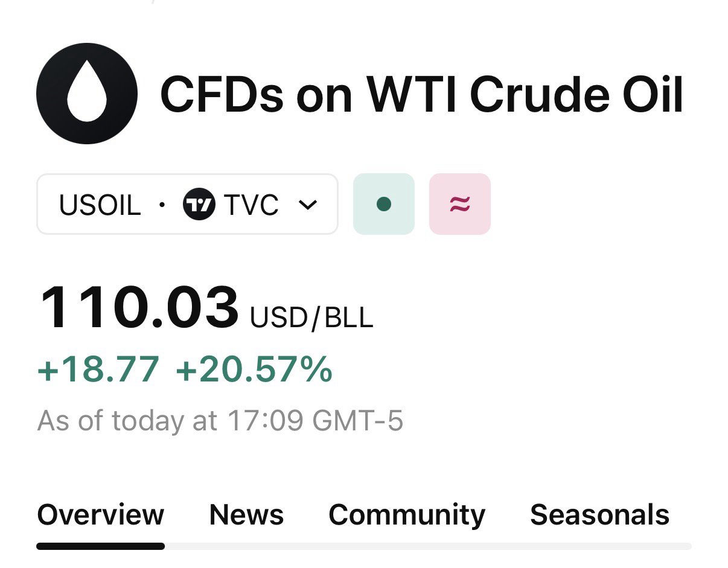Screen dimensions: 728x568
Task: Click the USD/BLL unit label
Action: point(311,318)
